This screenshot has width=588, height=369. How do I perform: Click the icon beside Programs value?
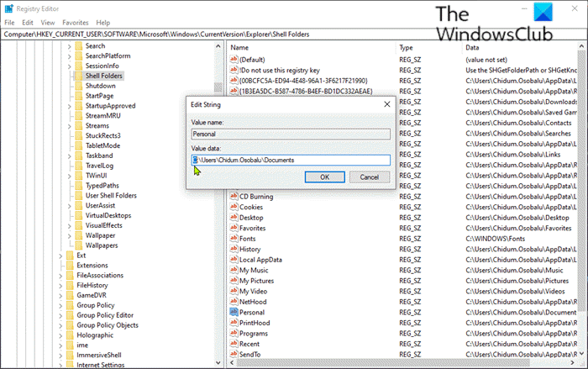tap(234, 333)
